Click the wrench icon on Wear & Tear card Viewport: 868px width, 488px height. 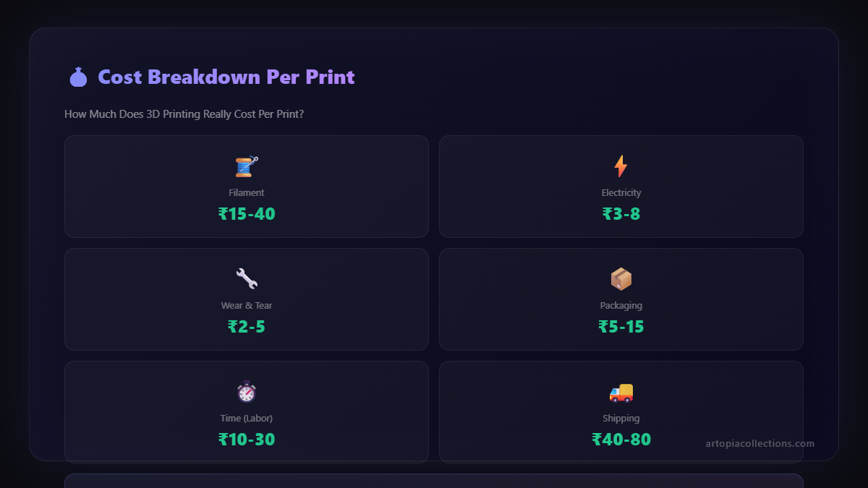click(247, 278)
